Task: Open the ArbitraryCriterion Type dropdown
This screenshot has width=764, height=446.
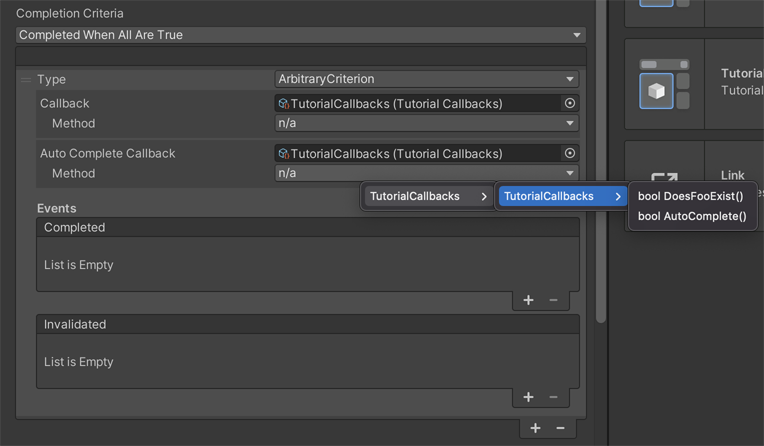Action: [426, 79]
